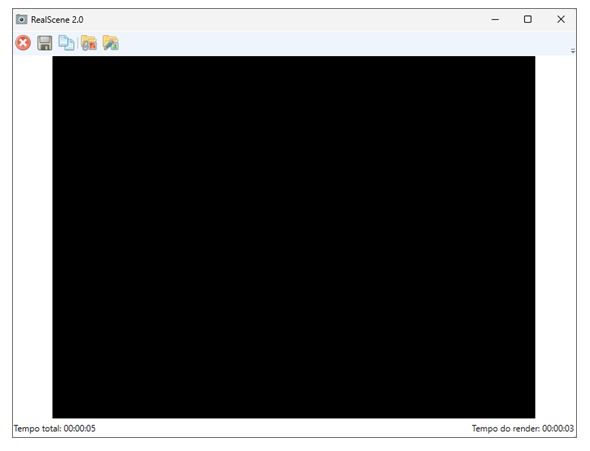590x451 pixels.
Task: Click the RealScene 2.0 title text
Action: (57, 20)
